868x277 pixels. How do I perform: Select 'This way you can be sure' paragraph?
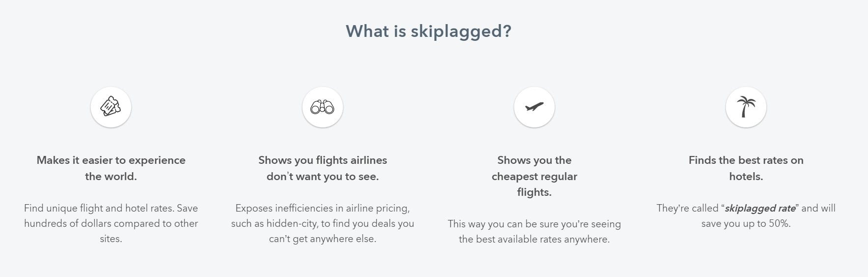pyautogui.click(x=534, y=231)
